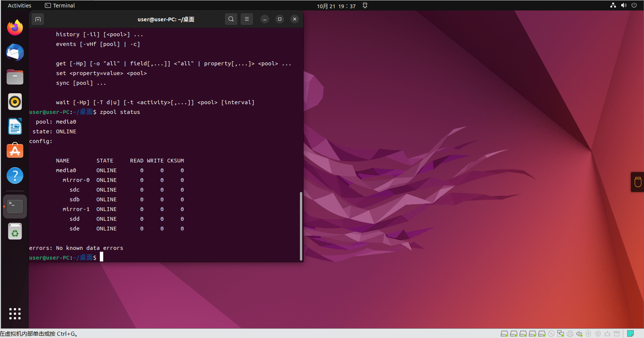Open Help from the dock
The height and width of the screenshot is (338, 644).
coord(15,176)
